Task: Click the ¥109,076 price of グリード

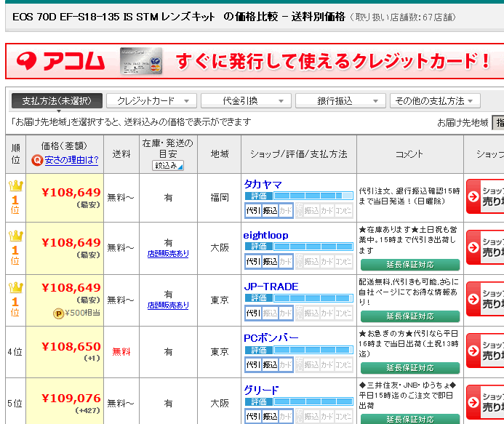Action: (x=71, y=398)
